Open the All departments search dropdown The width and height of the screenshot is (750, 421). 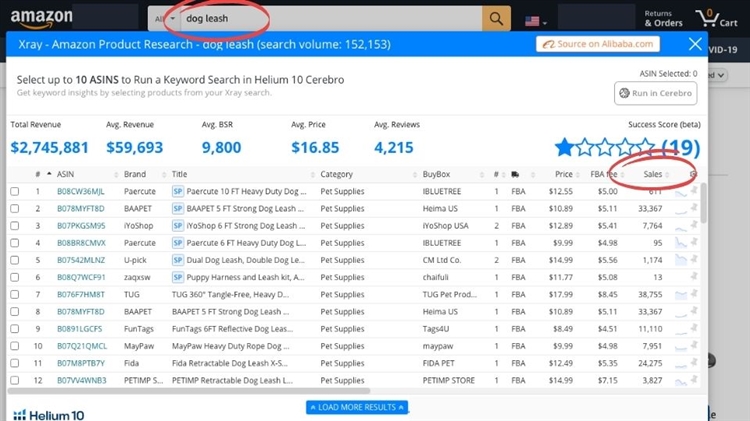click(164, 19)
